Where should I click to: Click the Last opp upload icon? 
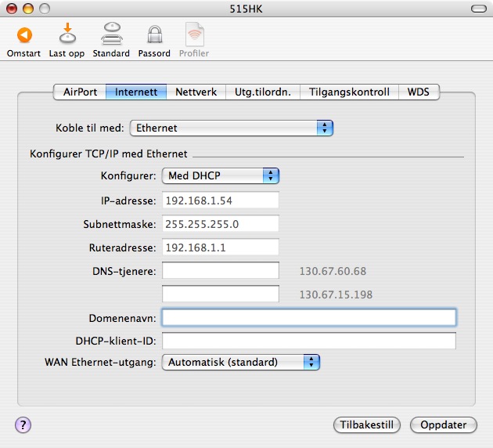pyautogui.click(x=67, y=33)
